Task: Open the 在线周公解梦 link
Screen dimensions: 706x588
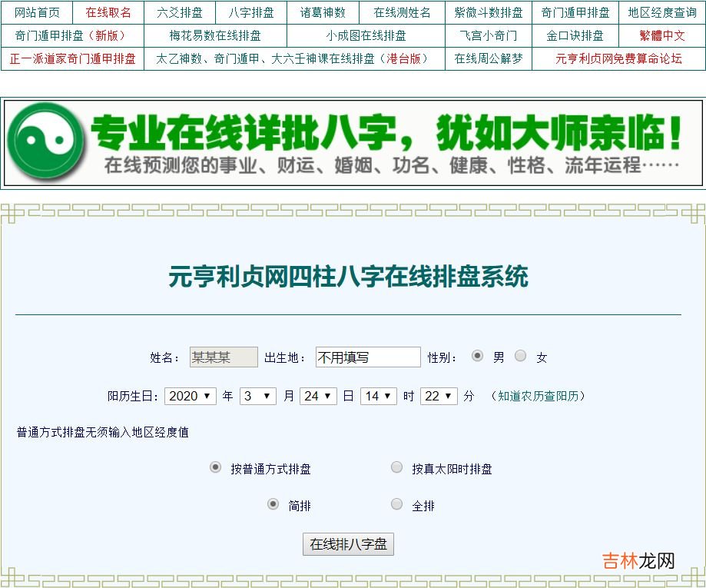Action: [488, 58]
